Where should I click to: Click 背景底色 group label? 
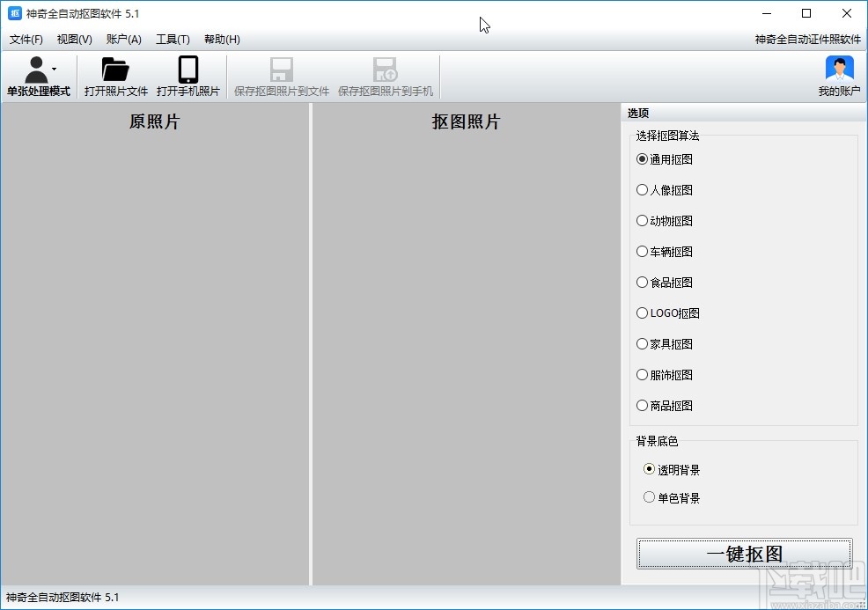657,441
